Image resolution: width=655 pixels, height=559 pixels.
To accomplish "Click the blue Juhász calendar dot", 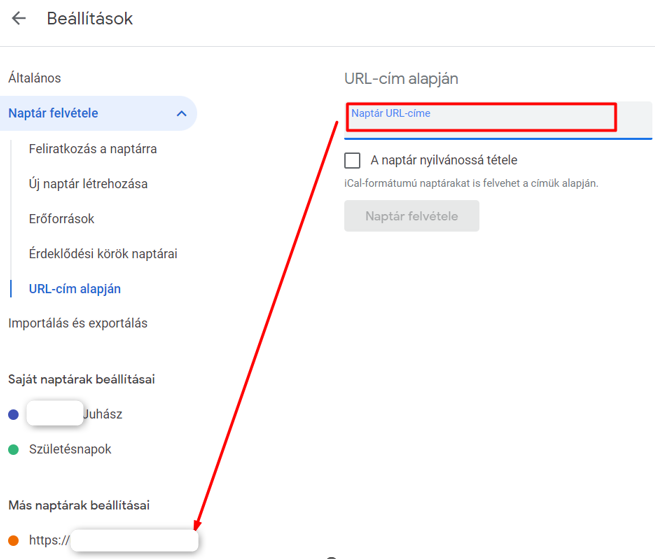I will coord(13,414).
